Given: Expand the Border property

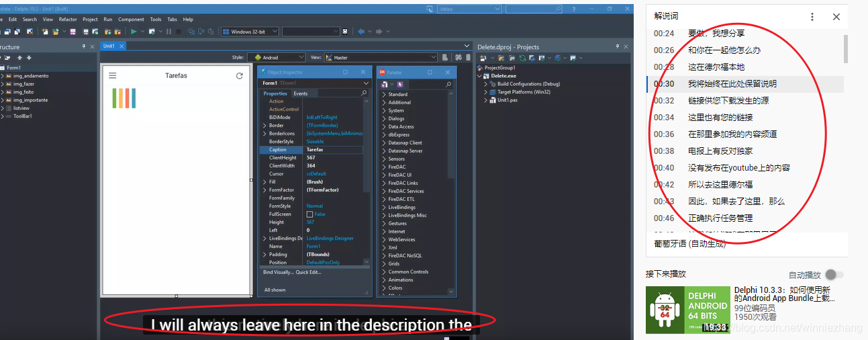Looking at the screenshot, I should [264, 126].
